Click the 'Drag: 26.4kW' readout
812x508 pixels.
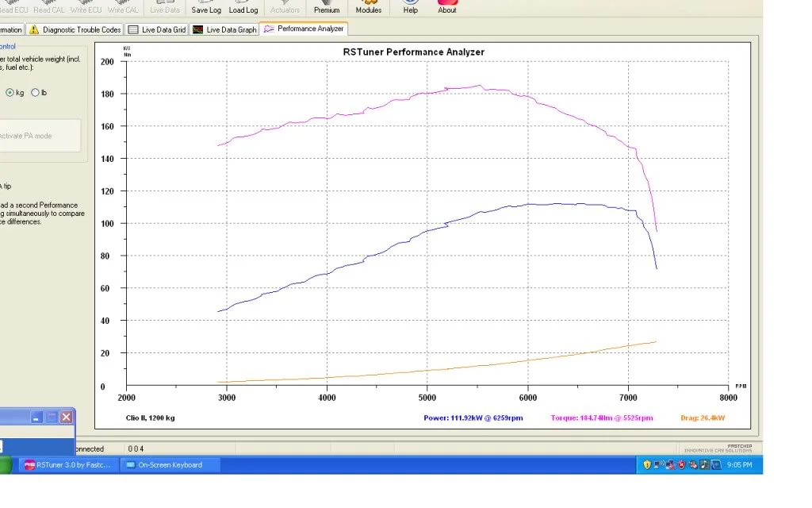pos(703,418)
